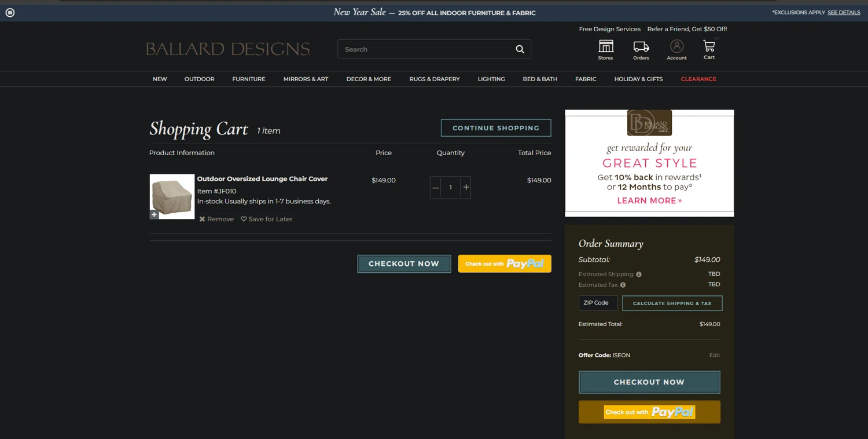The height and width of the screenshot is (439, 868).
Task: Click SEE DETAILS in the sale banner
Action: (x=844, y=12)
